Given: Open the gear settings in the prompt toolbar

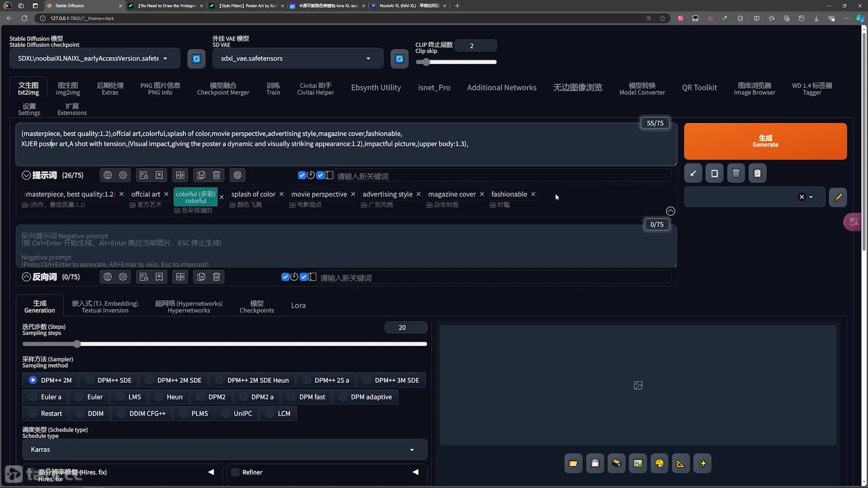Looking at the screenshot, I should 123,175.
